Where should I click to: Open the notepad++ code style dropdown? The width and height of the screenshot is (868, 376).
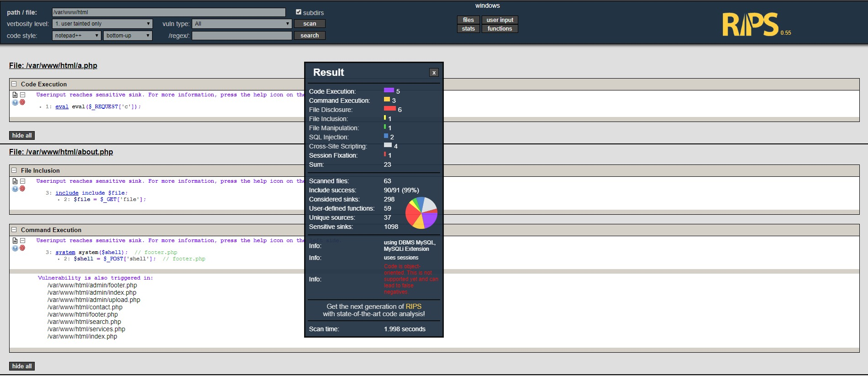[x=77, y=36]
